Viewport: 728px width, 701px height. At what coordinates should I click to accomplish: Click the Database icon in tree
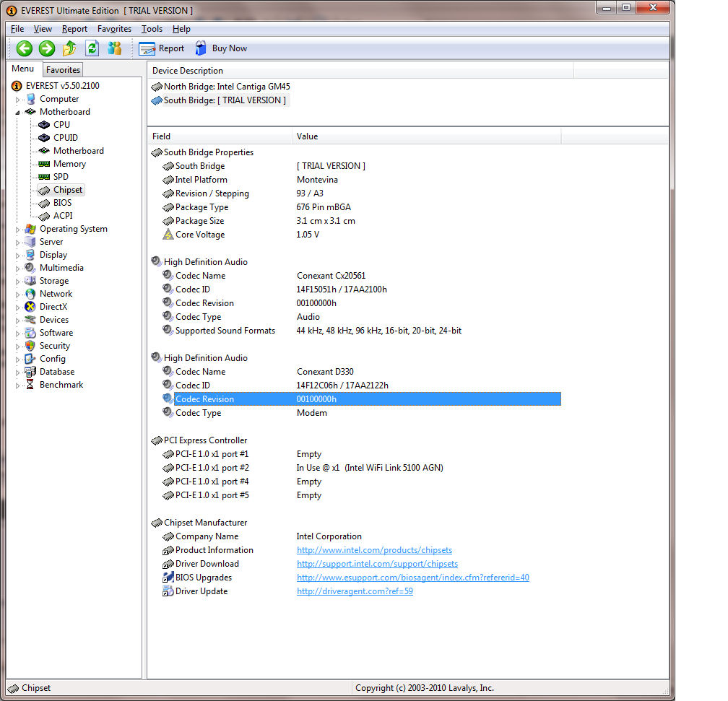tap(30, 372)
